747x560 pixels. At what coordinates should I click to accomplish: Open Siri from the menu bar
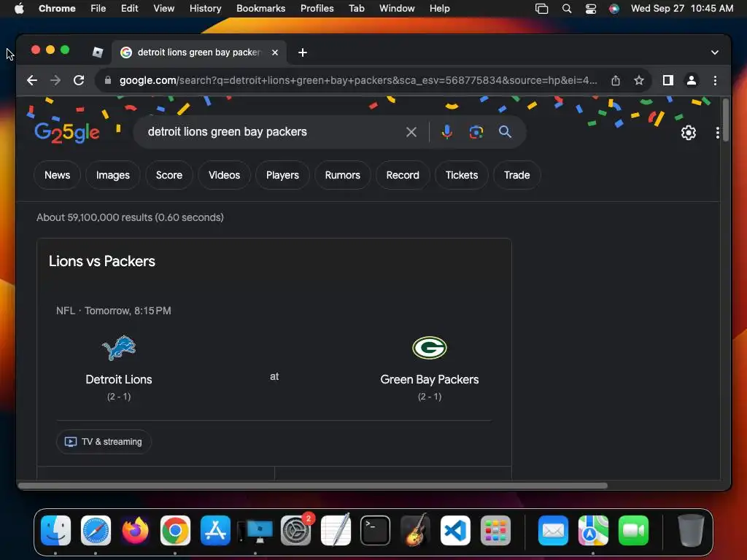coord(614,9)
